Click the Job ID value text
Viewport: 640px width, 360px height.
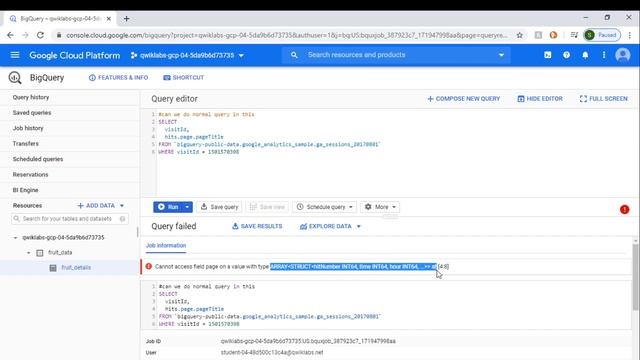pyautogui.click(x=308, y=341)
